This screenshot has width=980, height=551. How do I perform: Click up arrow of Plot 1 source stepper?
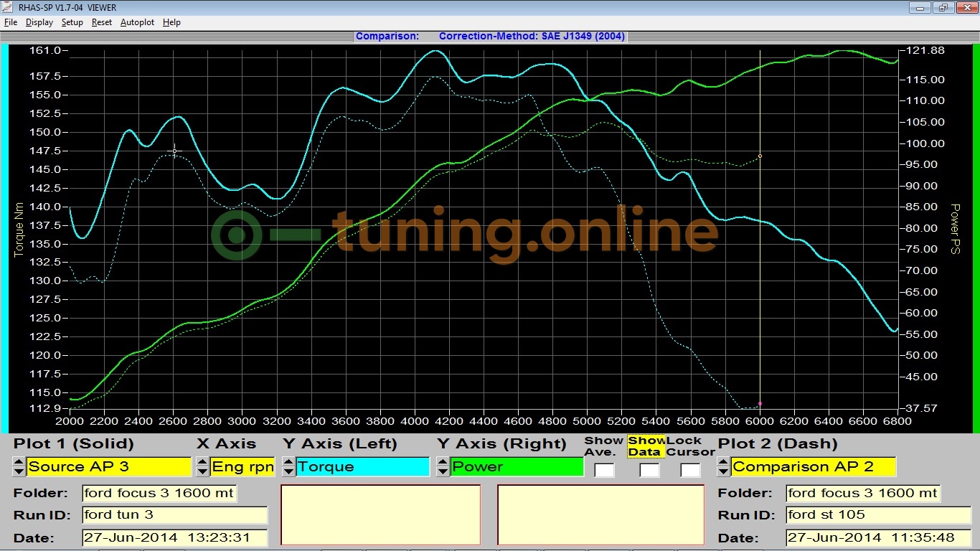19,462
